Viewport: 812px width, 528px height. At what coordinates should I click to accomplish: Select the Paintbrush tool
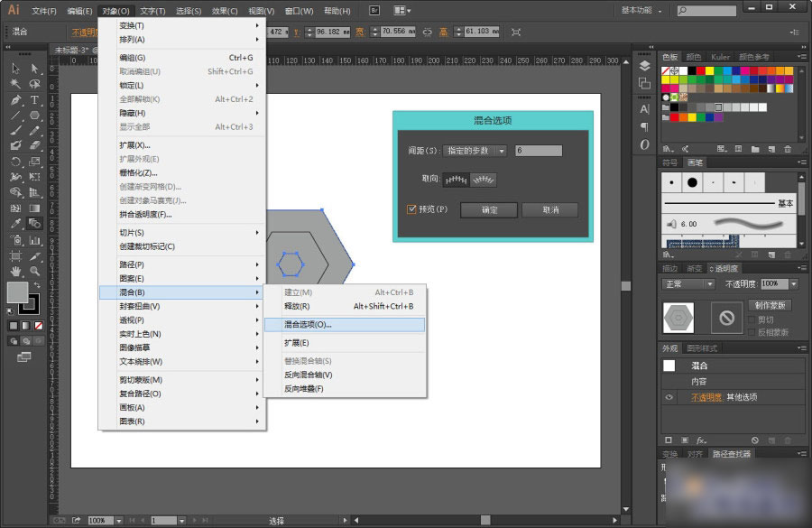pos(15,131)
